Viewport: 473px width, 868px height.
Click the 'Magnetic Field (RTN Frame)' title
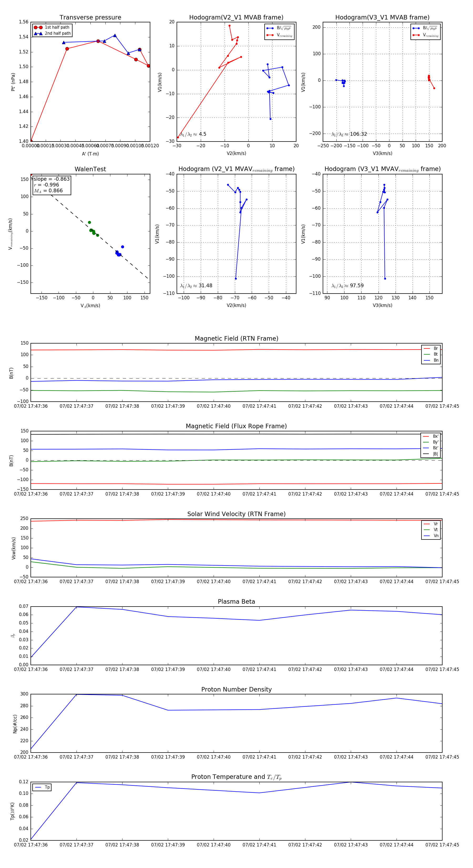(236, 339)
